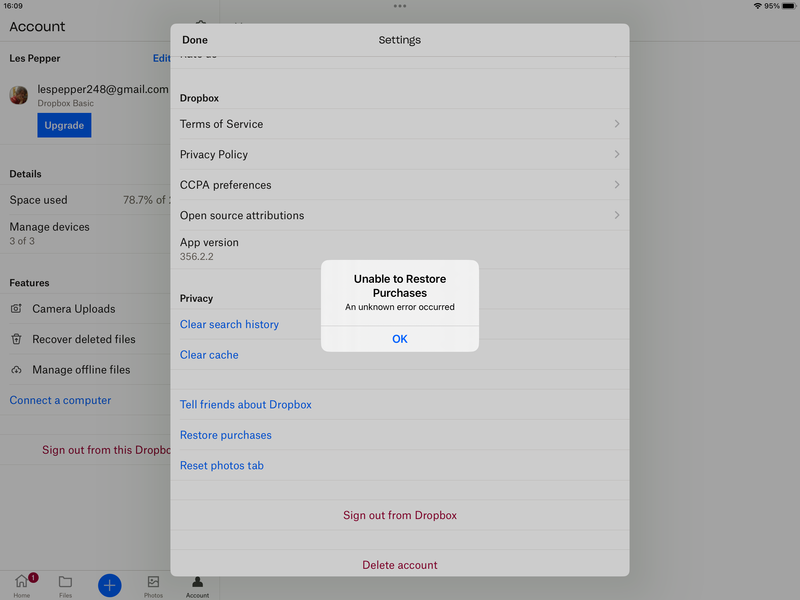Open Privacy Policy row

(399, 155)
